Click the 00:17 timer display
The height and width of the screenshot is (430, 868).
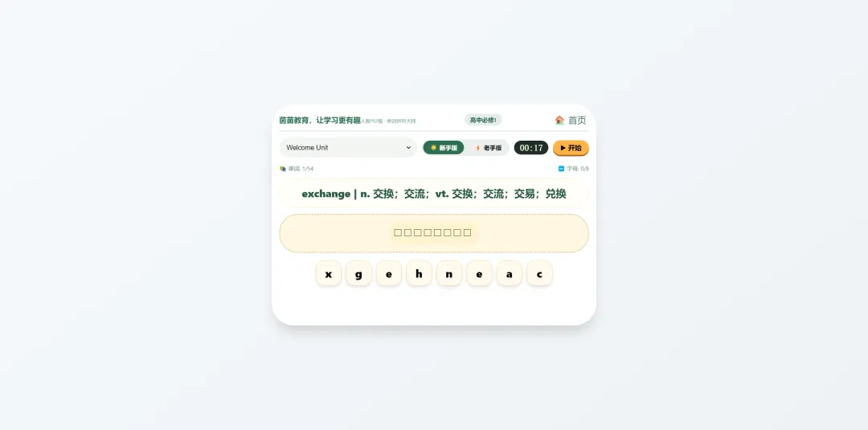(531, 148)
